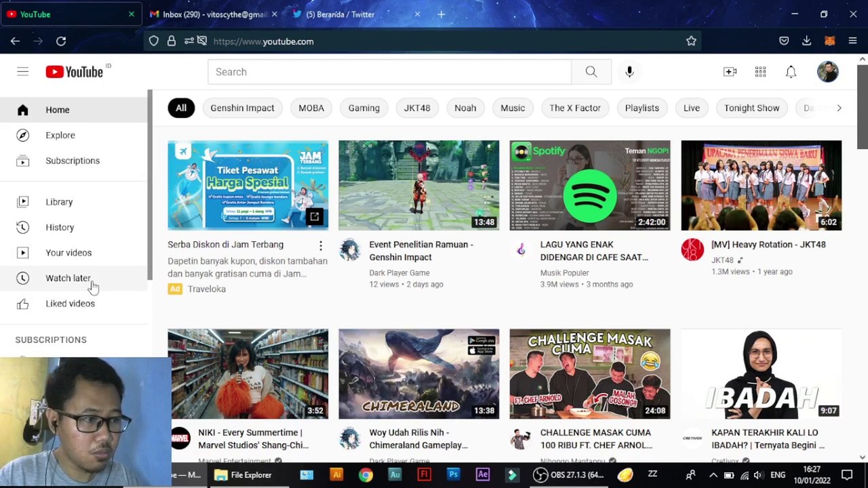Click the browser address bar URL

point(263,41)
